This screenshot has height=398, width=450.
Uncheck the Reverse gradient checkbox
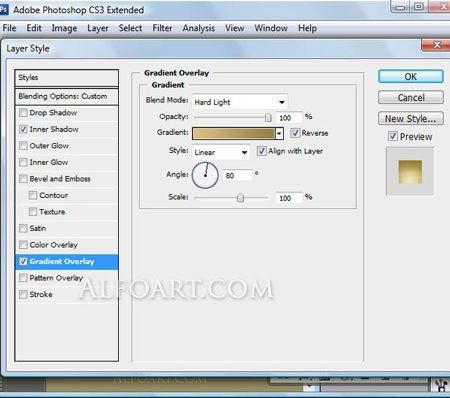295,133
